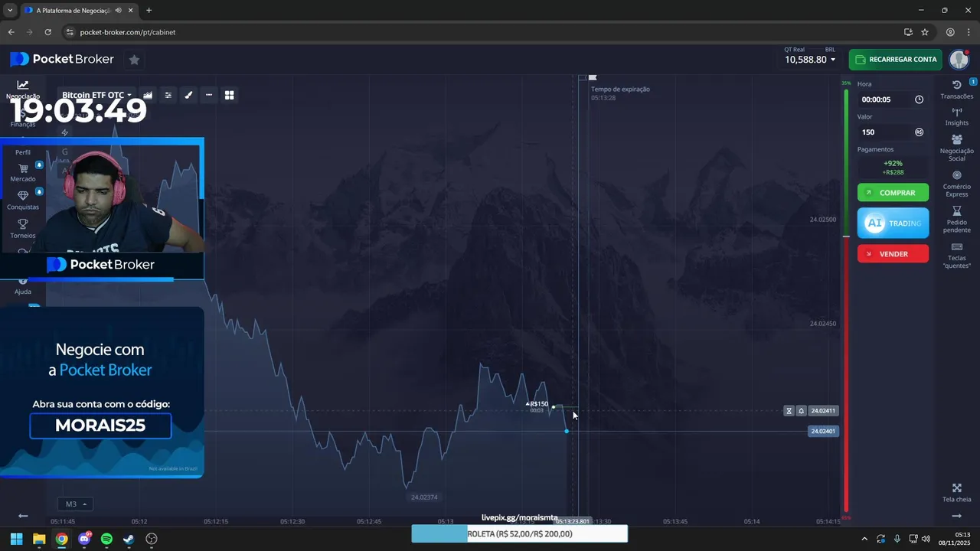
Task: Collapse left sidebar with arrow icon
Action: 23,517
